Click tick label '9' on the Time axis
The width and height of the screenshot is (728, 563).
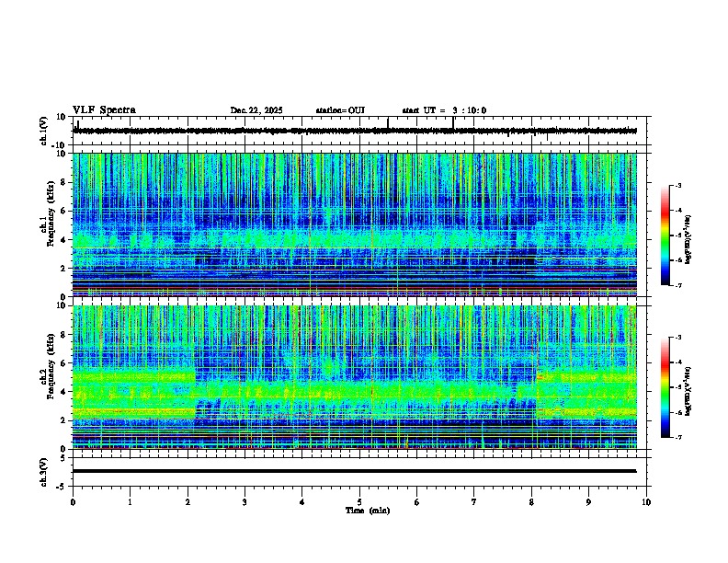pyautogui.click(x=588, y=502)
